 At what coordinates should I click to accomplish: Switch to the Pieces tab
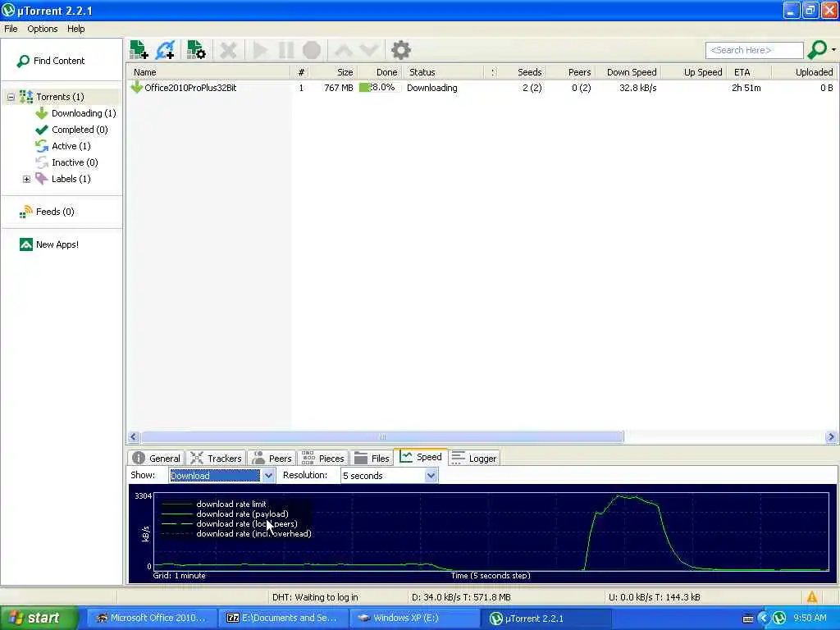[x=323, y=459]
